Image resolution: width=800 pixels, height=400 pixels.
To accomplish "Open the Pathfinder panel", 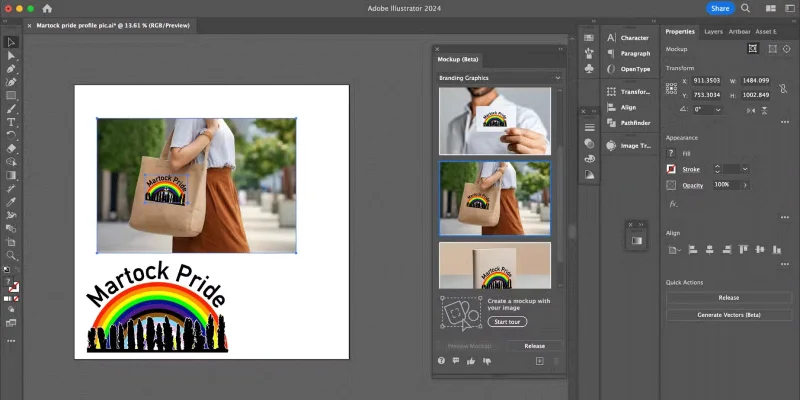I will pyautogui.click(x=635, y=123).
